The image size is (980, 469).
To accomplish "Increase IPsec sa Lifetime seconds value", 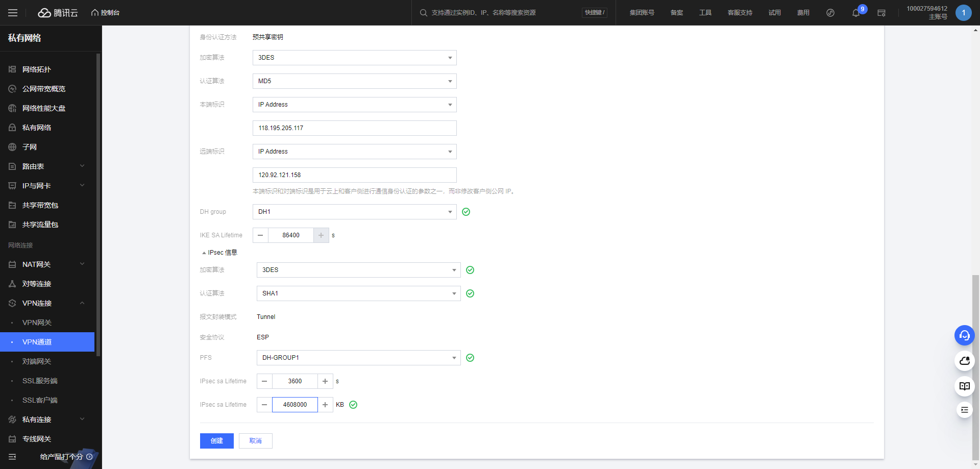I will tap(325, 381).
